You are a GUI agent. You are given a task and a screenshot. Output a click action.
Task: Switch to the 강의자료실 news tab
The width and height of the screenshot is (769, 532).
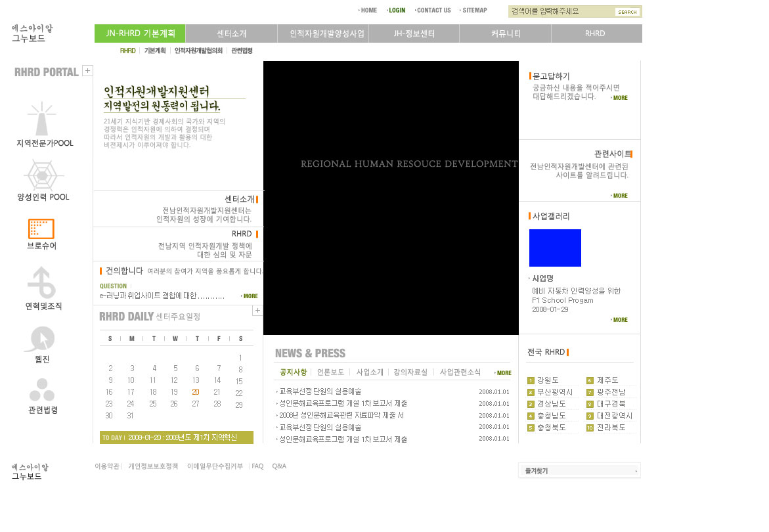[410, 372]
